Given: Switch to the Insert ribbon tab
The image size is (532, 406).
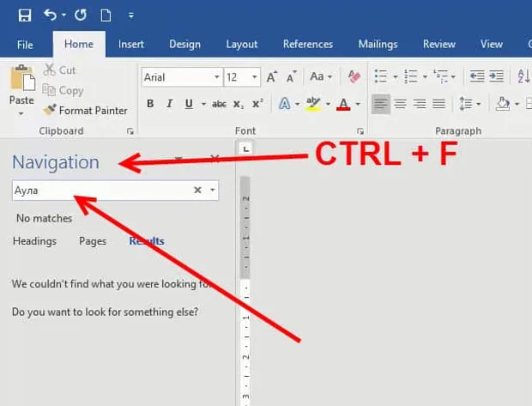Looking at the screenshot, I should click(131, 44).
